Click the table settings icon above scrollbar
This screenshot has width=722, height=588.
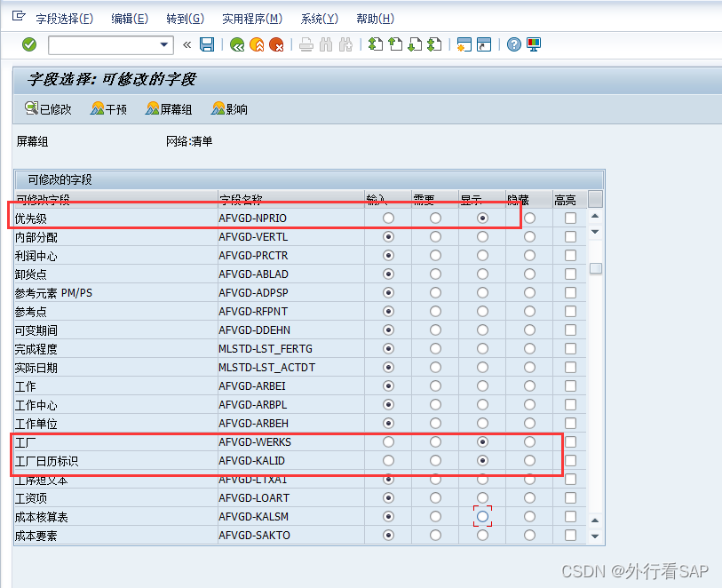pos(595,199)
